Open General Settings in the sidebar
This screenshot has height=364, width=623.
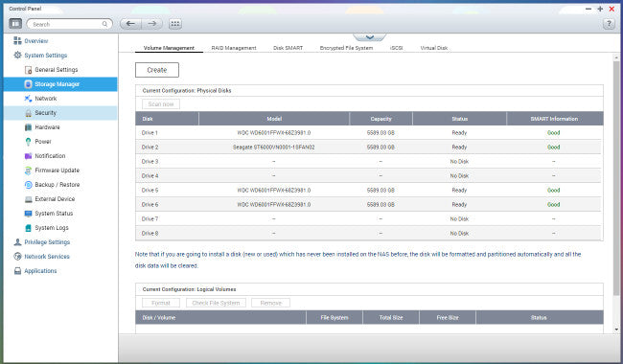(57, 70)
